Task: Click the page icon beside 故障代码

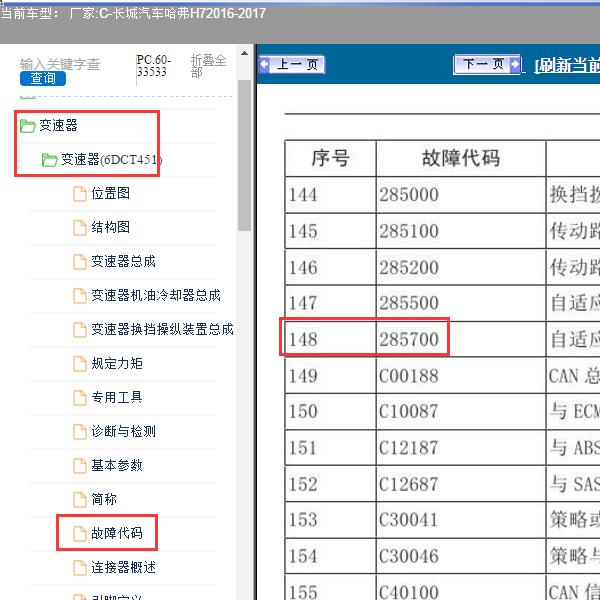Action: pyautogui.click(x=80, y=534)
